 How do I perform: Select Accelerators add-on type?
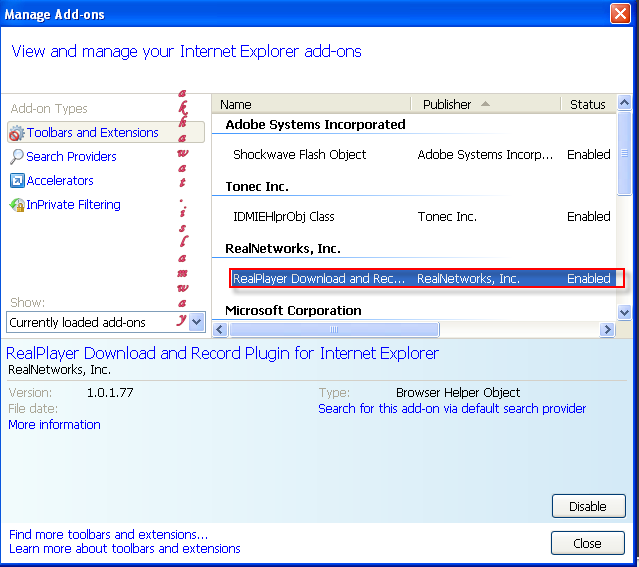click(x=60, y=181)
